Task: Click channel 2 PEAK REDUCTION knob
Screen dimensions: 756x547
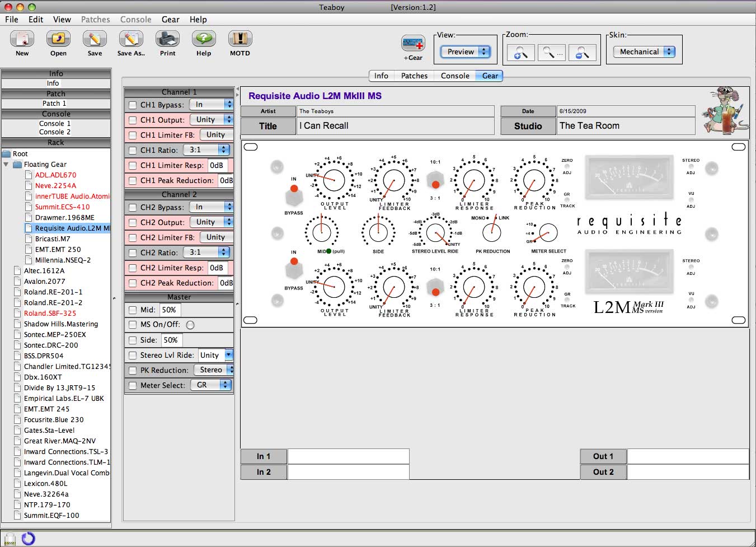Action: point(533,287)
